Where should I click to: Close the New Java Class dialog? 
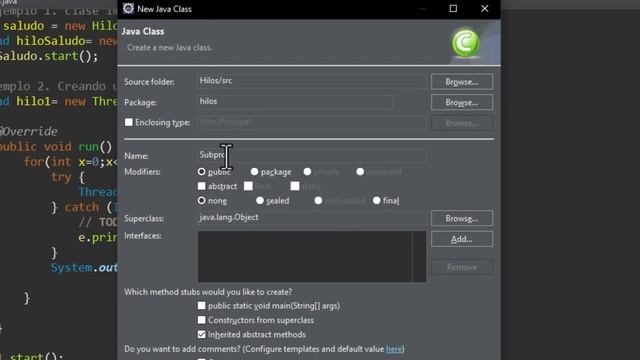click(484, 9)
